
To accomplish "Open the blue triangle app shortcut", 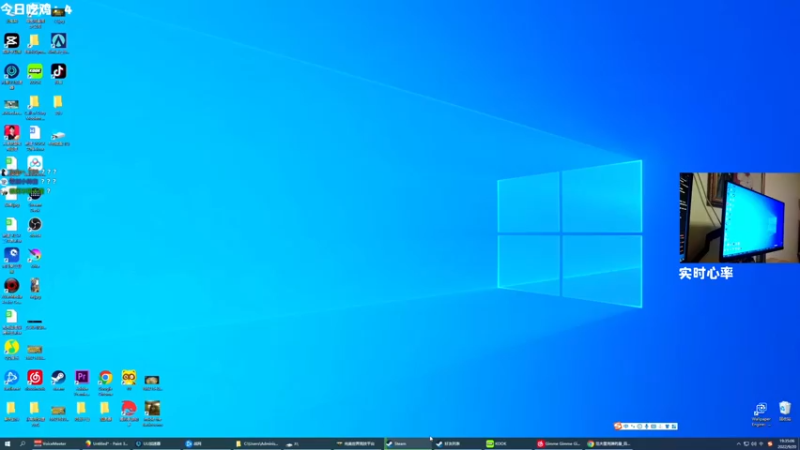I will [x=58, y=41].
